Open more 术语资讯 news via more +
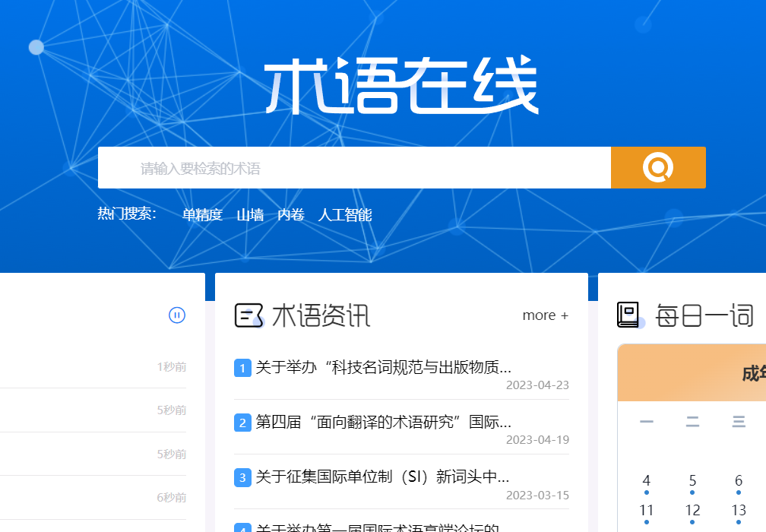The height and width of the screenshot is (532, 766). (545, 315)
